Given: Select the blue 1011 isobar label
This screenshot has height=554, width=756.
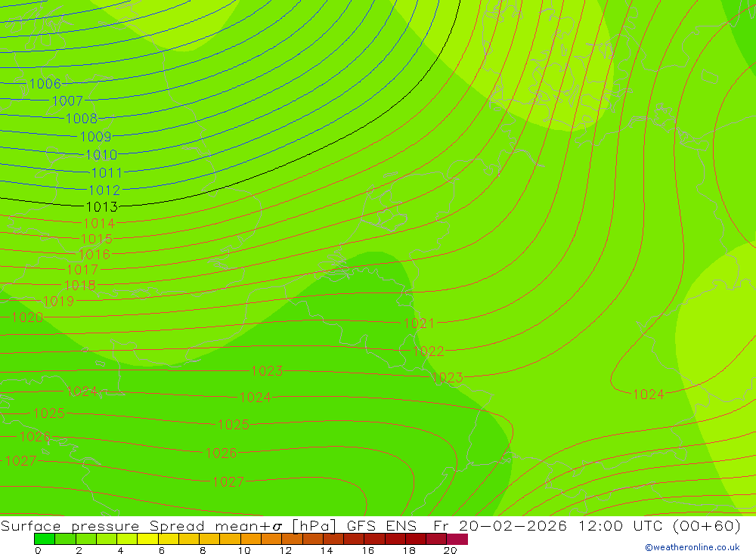Looking at the screenshot, I should [x=107, y=172].
